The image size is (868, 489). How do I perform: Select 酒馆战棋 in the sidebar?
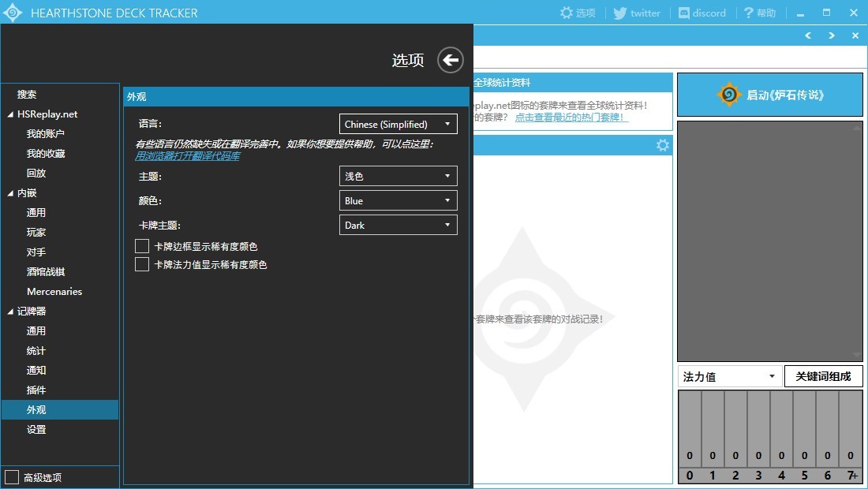click(46, 271)
